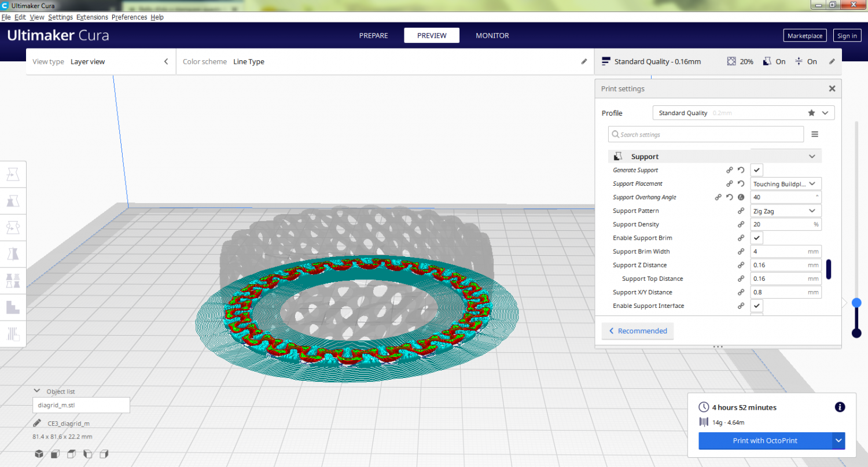Click the pencil icon in the Color scheme bar
Screen dimensions: 868x467
pos(584,61)
